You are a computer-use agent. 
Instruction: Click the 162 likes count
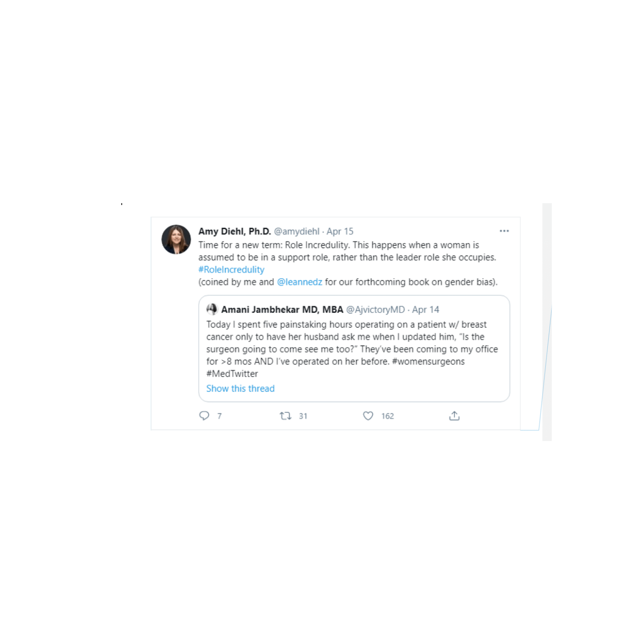387,416
